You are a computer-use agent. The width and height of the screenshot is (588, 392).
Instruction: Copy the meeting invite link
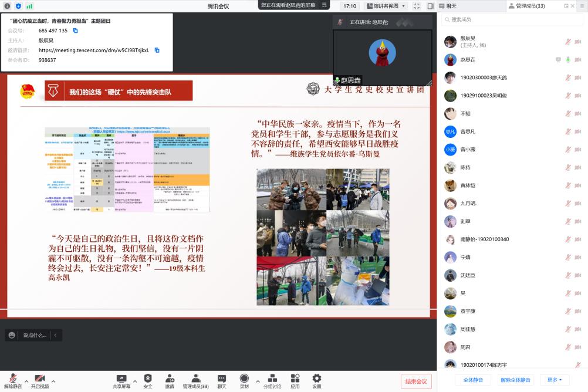(157, 50)
